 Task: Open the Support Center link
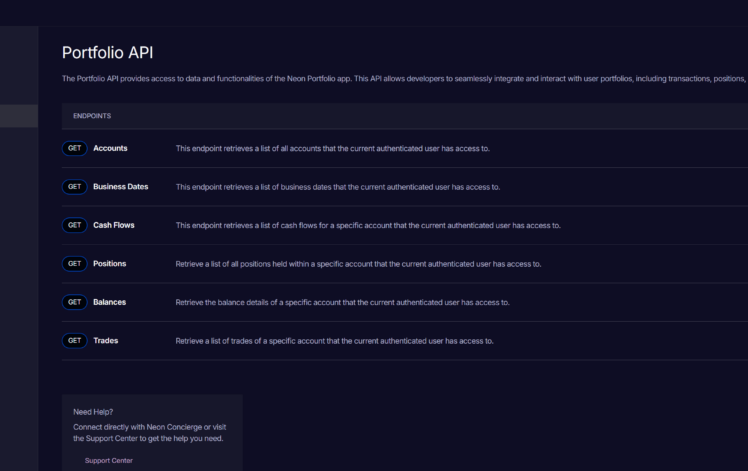109,460
